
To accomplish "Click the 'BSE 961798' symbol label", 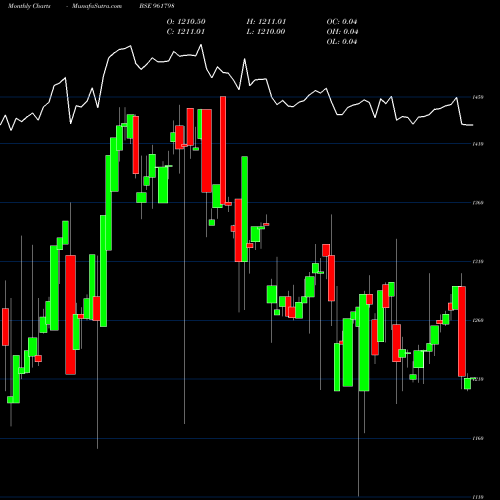I will tap(157, 6).
